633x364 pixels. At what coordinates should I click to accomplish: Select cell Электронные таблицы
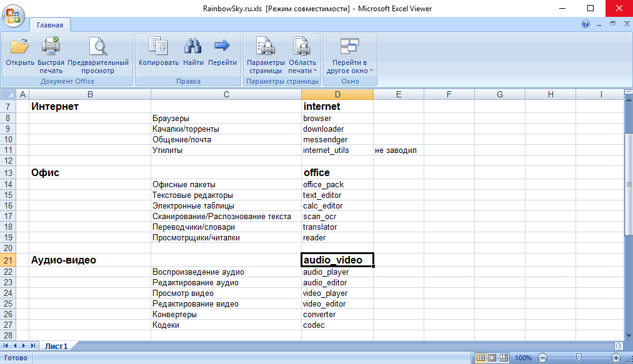click(226, 206)
